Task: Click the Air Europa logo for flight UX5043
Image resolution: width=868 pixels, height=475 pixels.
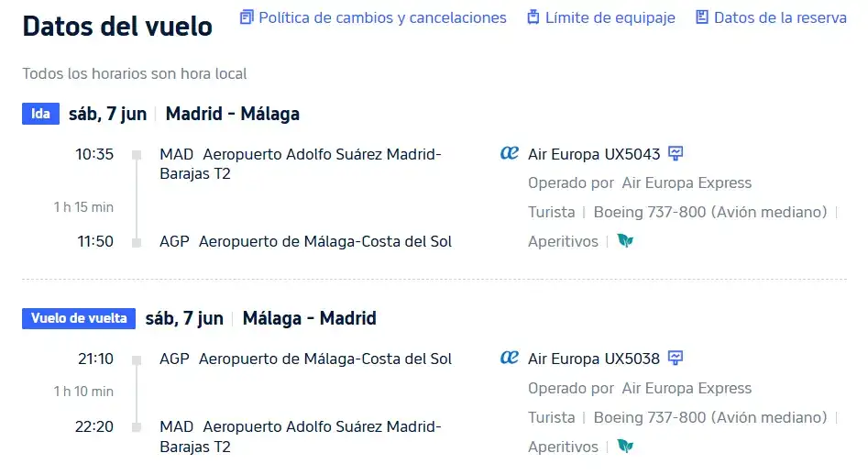Action: [x=510, y=153]
